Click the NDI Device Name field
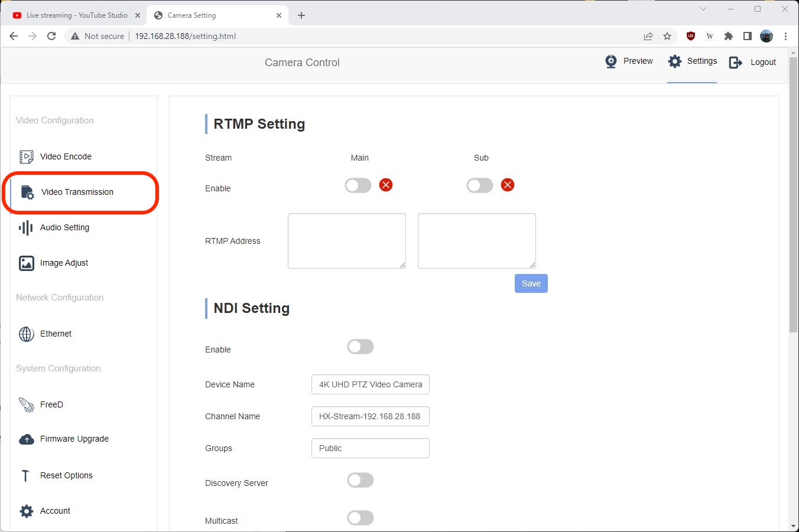The width and height of the screenshot is (799, 532). pos(370,384)
